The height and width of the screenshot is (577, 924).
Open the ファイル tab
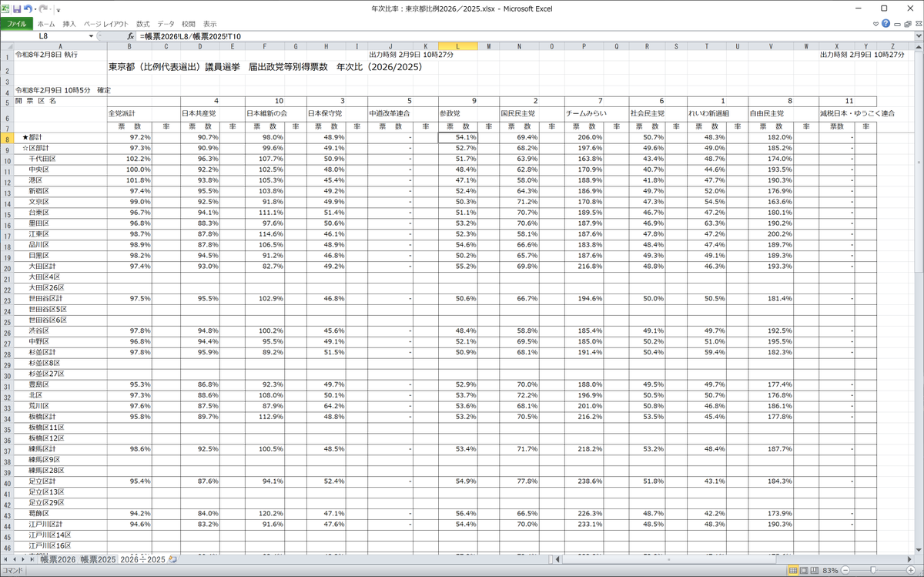coord(15,24)
